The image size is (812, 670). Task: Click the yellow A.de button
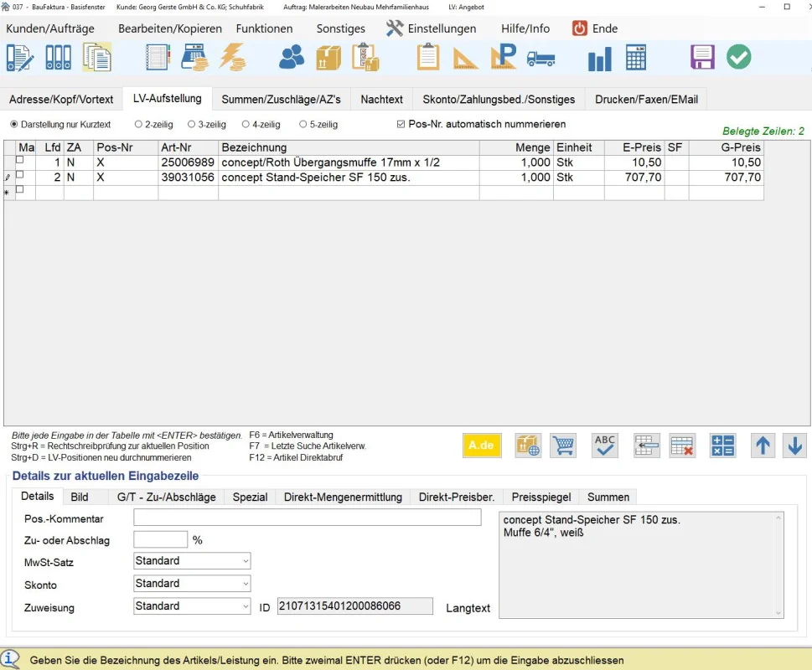click(482, 446)
